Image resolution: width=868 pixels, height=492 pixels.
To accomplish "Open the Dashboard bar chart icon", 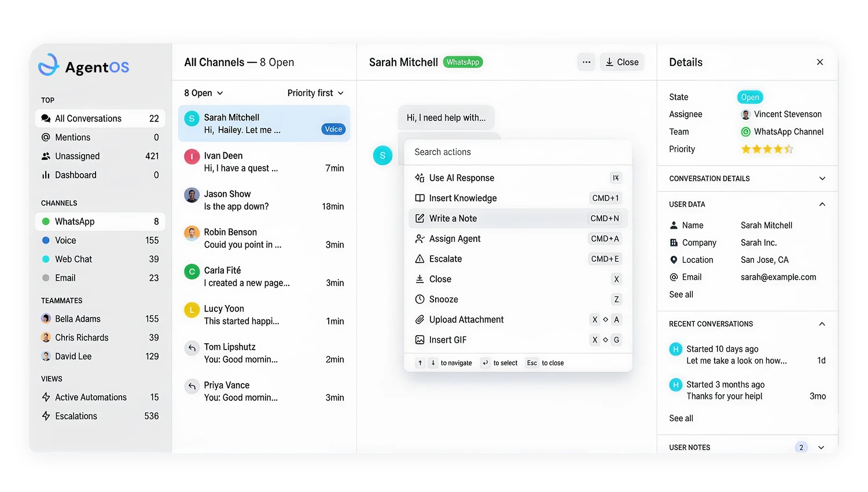I will click(46, 175).
